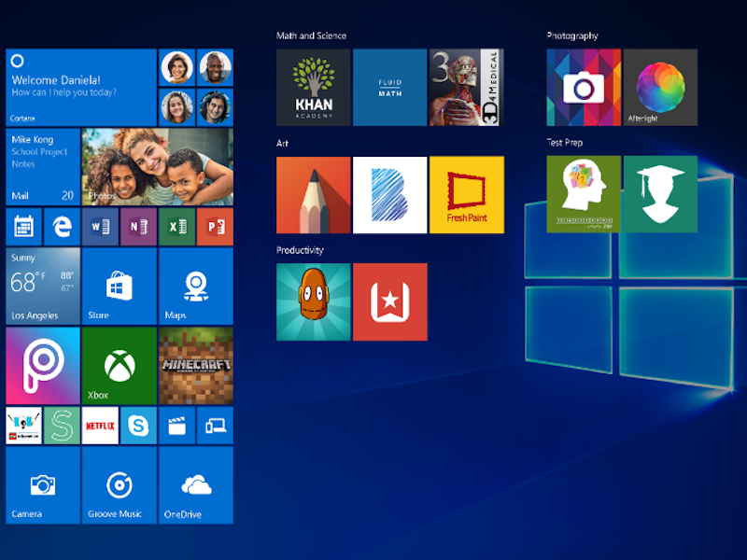Launch the Khan Academy tile

tap(314, 87)
